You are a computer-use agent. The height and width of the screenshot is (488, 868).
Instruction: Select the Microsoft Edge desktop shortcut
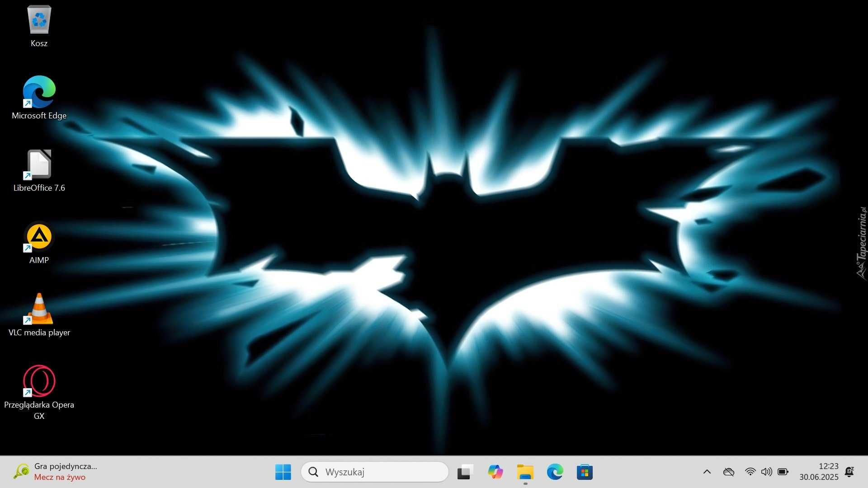pos(39,98)
